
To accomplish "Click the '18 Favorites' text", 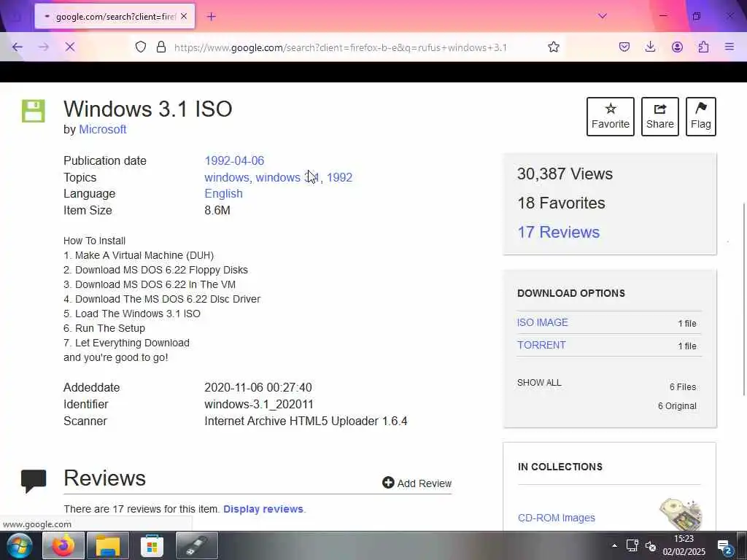I will coord(561,203).
